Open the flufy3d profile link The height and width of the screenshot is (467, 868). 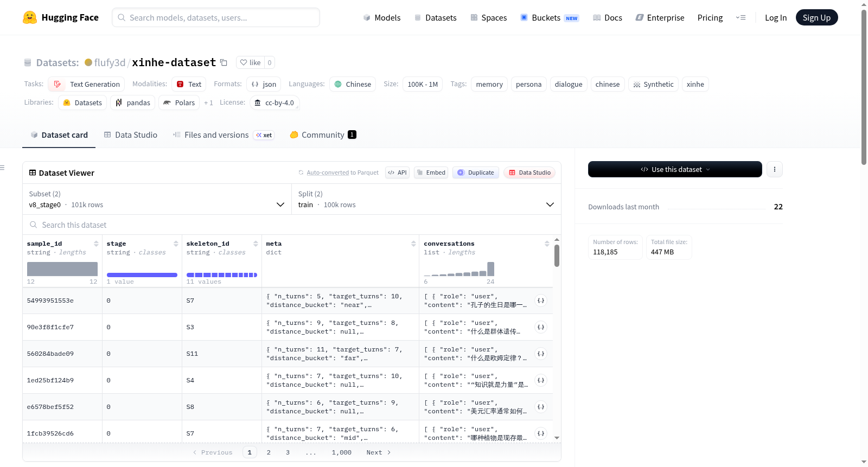coord(110,62)
